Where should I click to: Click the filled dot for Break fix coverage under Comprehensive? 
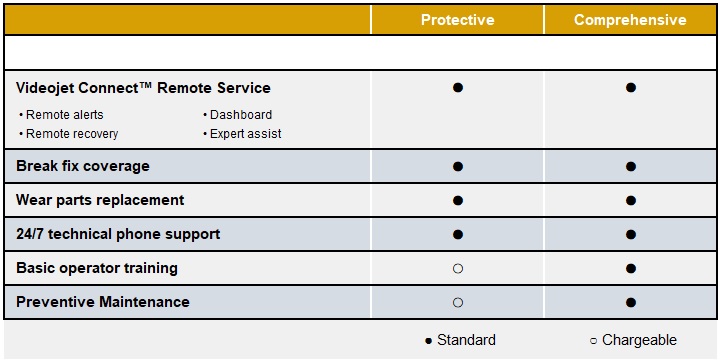click(x=630, y=166)
